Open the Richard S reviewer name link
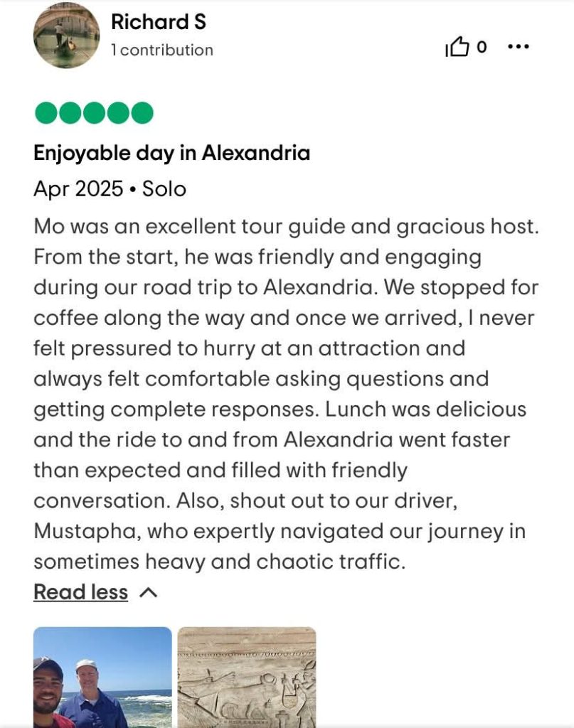 click(159, 22)
